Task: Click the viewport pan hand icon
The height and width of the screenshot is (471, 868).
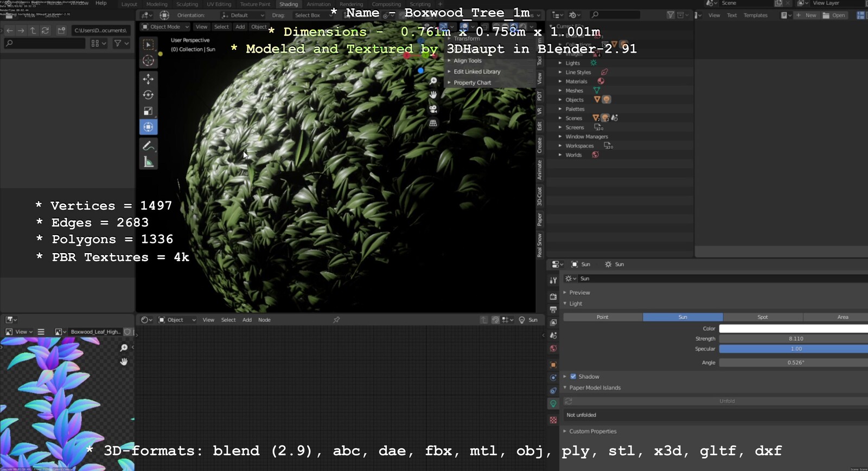Action: click(433, 95)
